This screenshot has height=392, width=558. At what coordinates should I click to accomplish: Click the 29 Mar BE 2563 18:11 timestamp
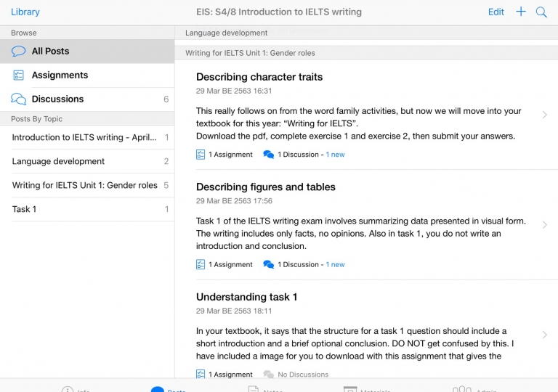tap(234, 311)
